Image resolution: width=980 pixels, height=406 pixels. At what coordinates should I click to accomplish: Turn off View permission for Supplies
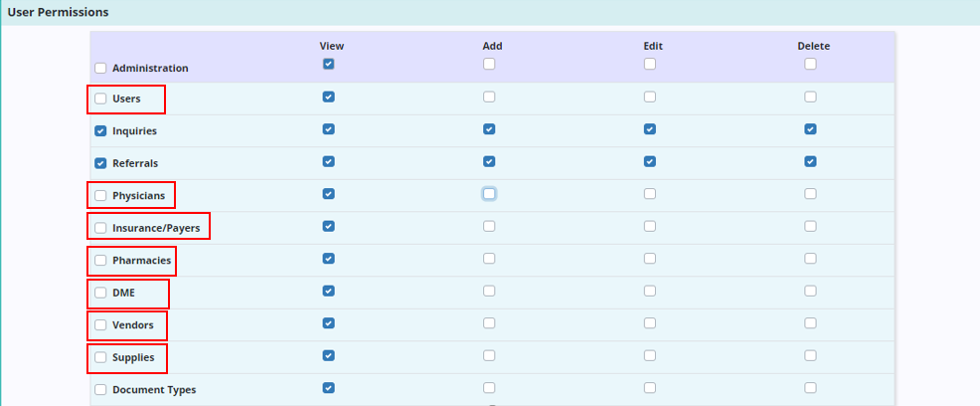pyautogui.click(x=328, y=355)
